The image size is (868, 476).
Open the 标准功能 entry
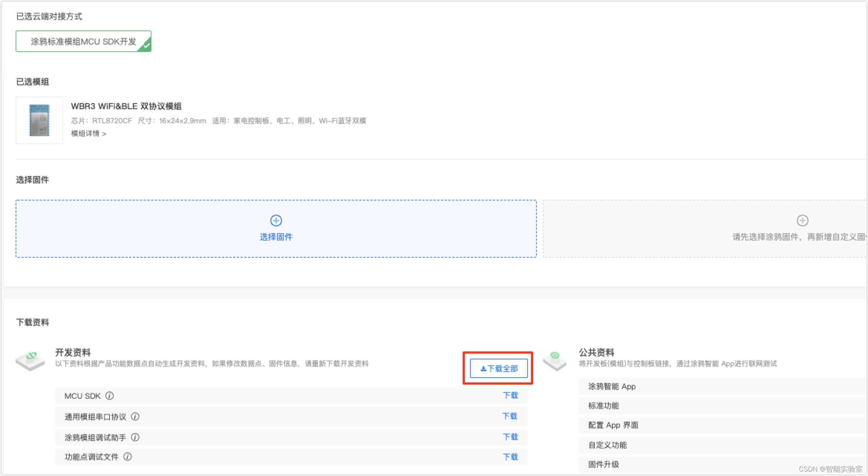point(603,406)
